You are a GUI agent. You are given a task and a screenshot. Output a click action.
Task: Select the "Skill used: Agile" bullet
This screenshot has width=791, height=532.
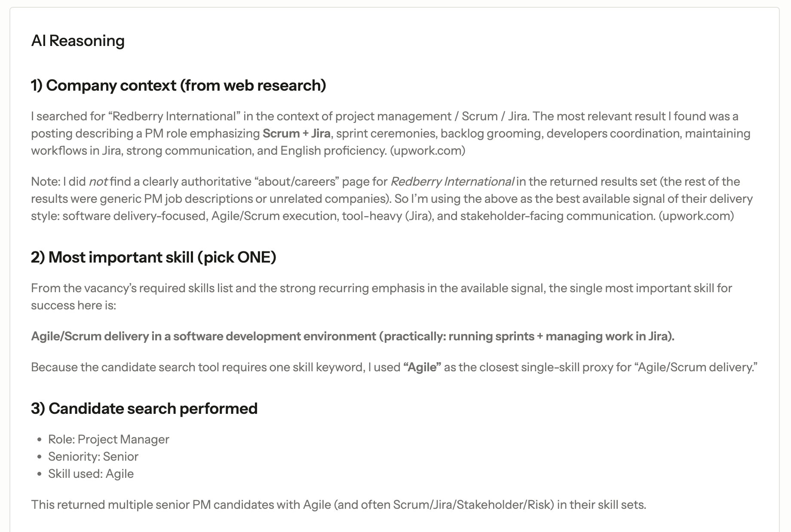(x=91, y=474)
